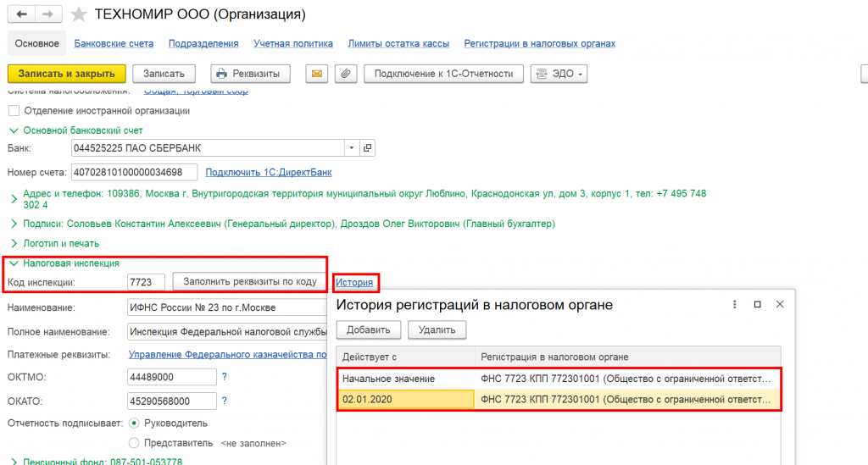Go forward with the right arrow button
This screenshot has width=868, height=465.
pos(48,14)
